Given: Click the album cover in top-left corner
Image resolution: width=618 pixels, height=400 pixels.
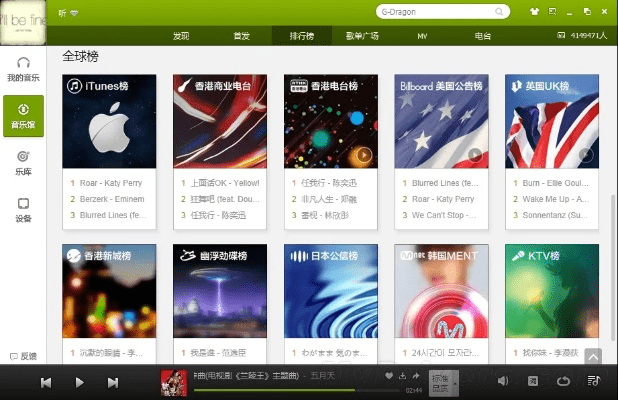Looking at the screenshot, I should pyautogui.click(x=23, y=22).
